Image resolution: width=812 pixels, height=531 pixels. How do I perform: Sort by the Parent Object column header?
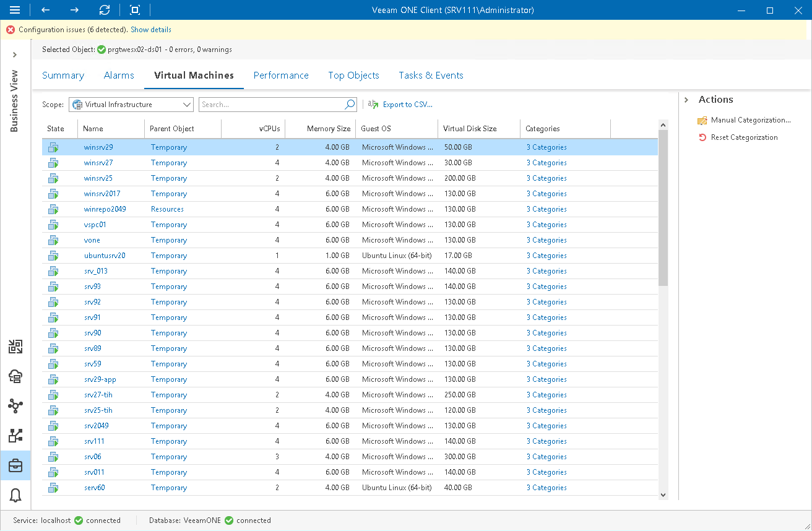[x=183, y=129]
